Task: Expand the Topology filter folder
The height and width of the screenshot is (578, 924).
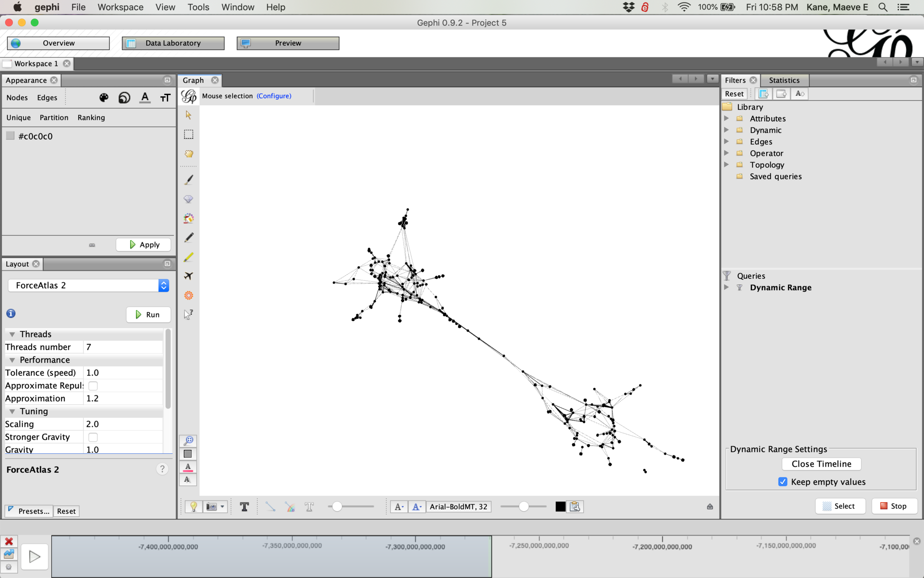Action: 726,164
